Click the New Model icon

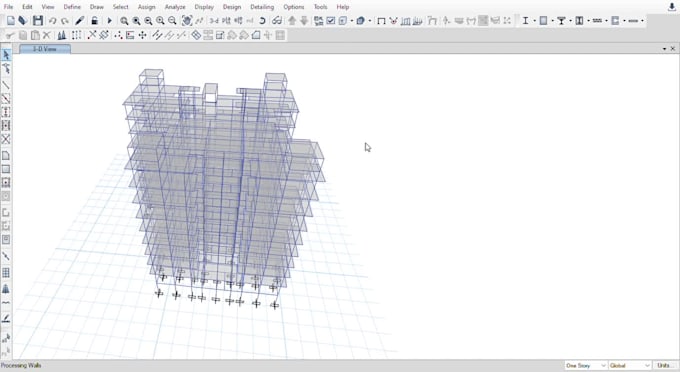click(11, 20)
